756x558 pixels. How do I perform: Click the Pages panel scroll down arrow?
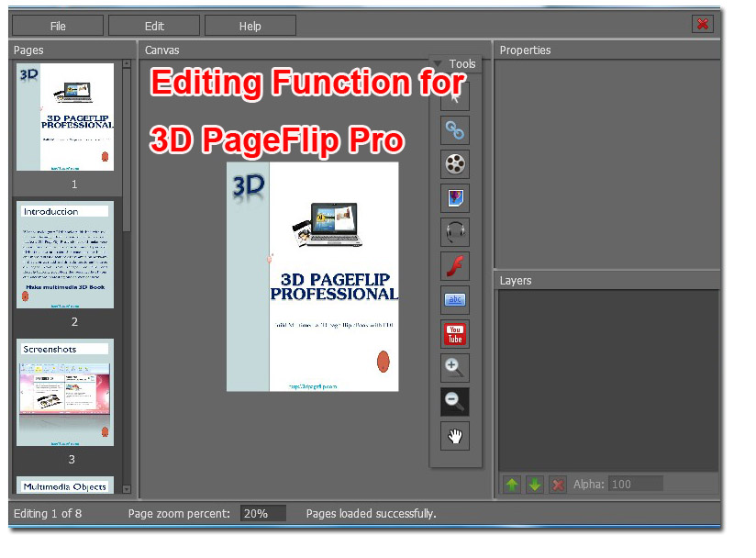(127, 489)
